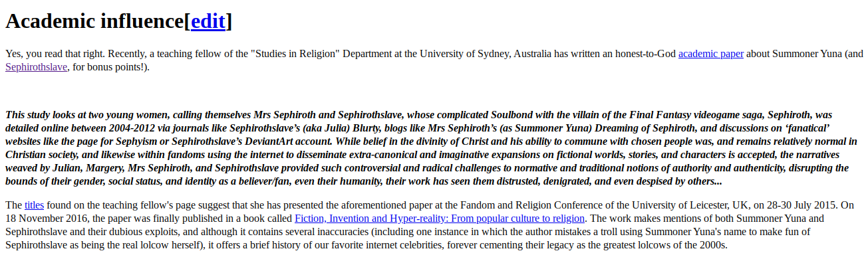
Task: Click the edit link beside Academic influence
Action: click(x=208, y=21)
